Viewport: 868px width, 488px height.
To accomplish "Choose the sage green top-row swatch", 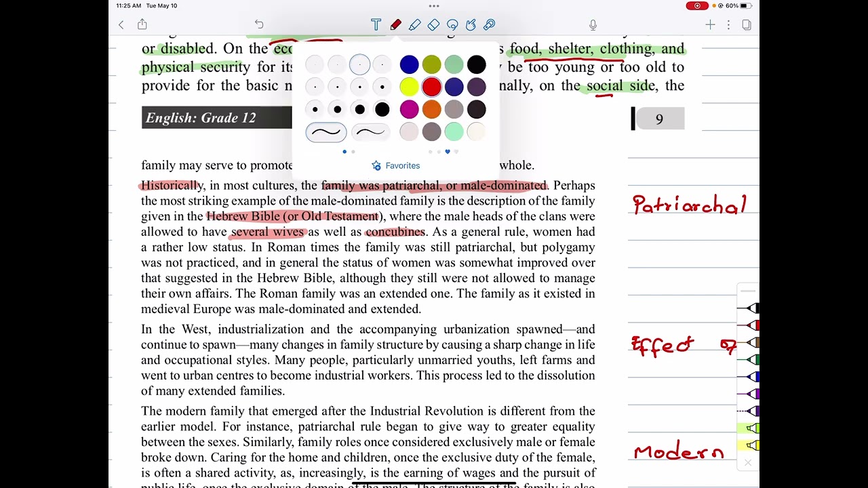I will [x=454, y=64].
